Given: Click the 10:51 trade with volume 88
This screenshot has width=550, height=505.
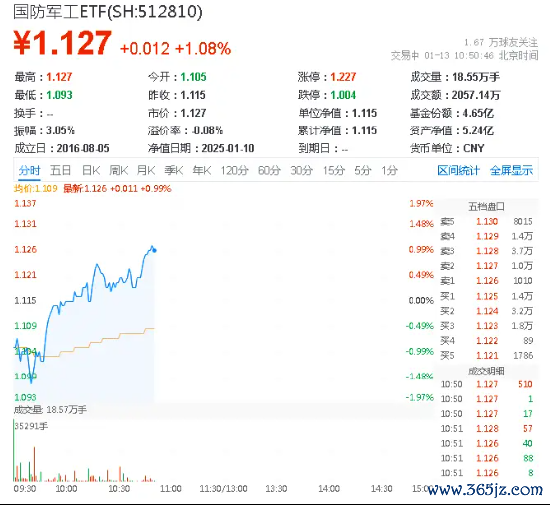Looking at the screenshot, I should pyautogui.click(x=487, y=458).
